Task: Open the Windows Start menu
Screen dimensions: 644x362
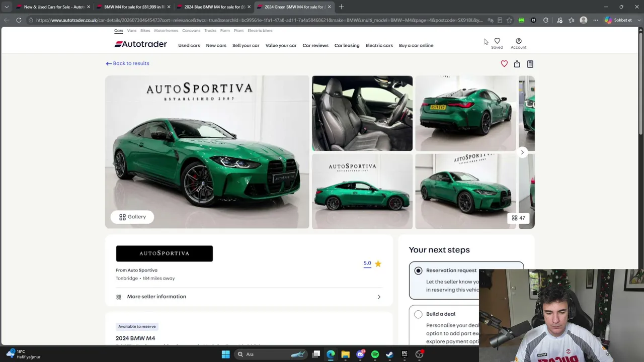Action: 226,354
